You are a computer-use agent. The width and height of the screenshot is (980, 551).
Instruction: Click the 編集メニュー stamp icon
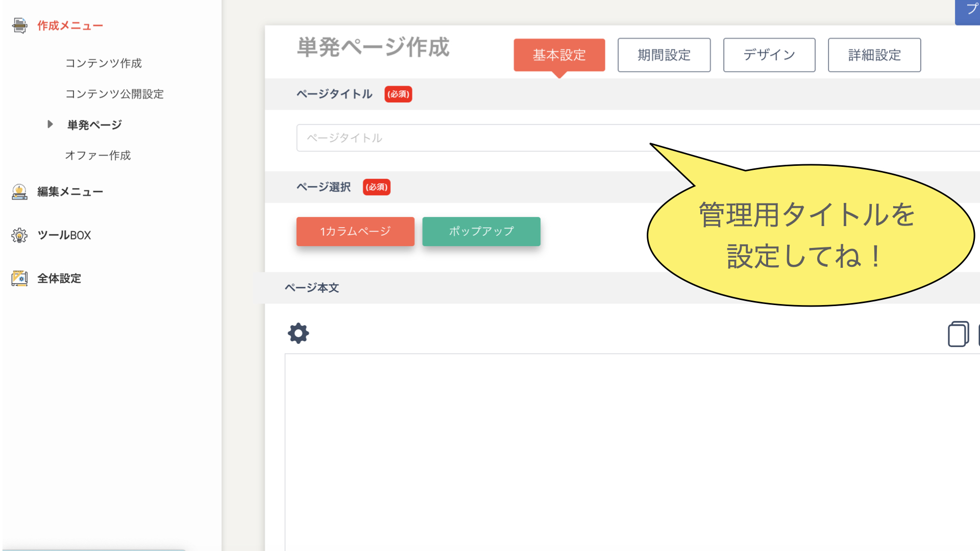[x=19, y=192]
